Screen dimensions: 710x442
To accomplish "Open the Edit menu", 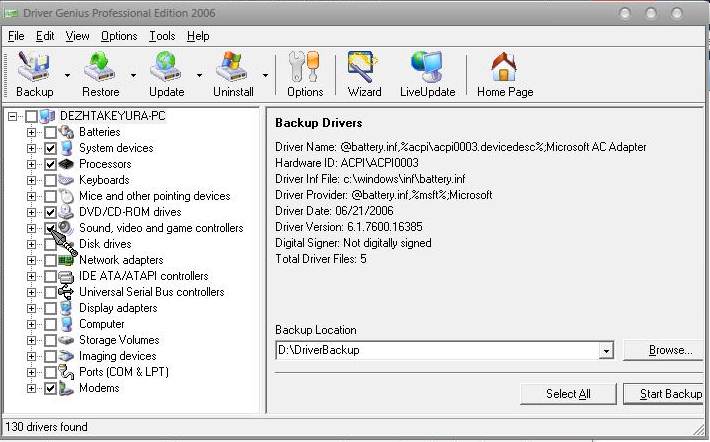I will point(45,36).
